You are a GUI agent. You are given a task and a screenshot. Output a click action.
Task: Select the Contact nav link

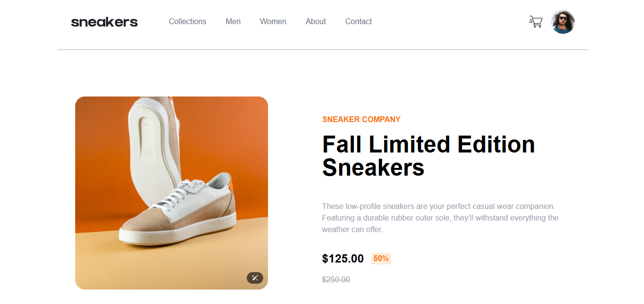(x=358, y=22)
